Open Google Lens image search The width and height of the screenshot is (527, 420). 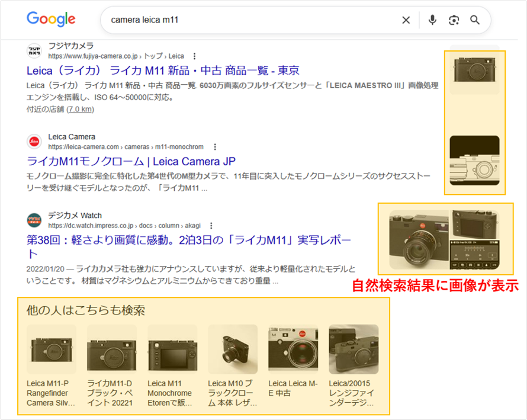tap(454, 20)
